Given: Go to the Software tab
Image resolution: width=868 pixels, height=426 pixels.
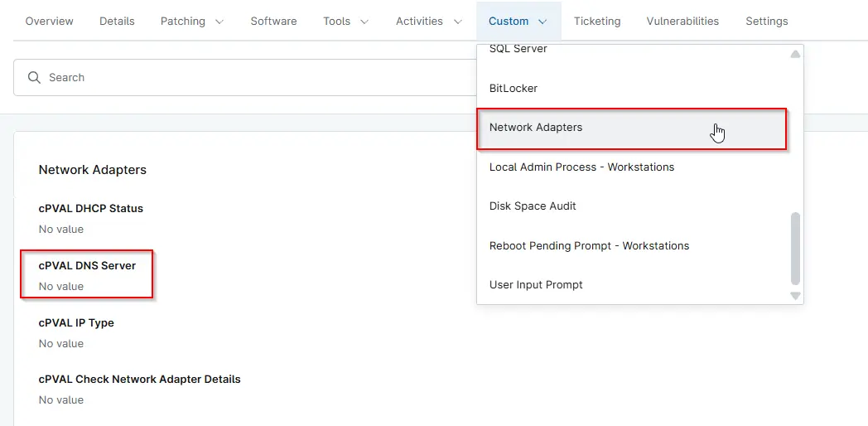Looking at the screenshot, I should 273,21.
